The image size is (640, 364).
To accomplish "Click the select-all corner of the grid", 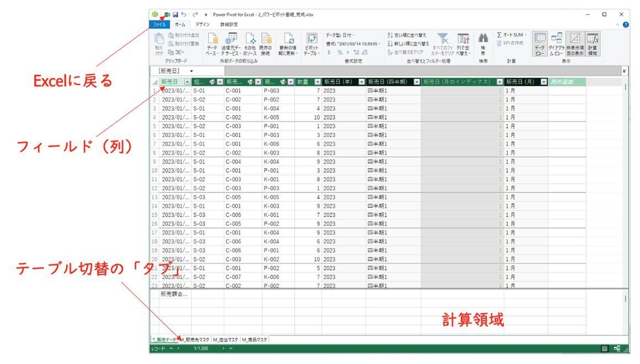I will (x=155, y=82).
